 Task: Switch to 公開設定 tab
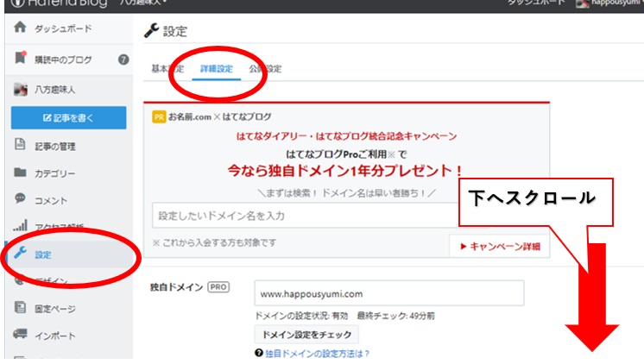coord(265,68)
